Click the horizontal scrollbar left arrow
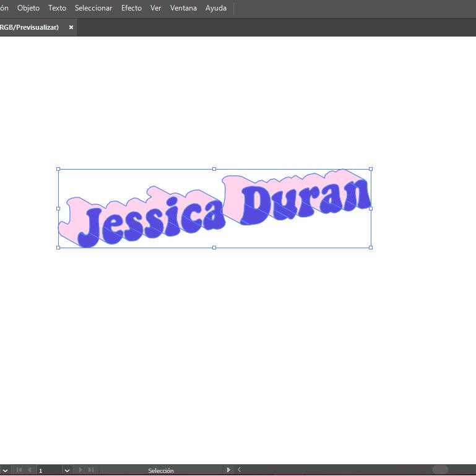Image resolution: width=476 pixels, height=476 pixels. click(240, 470)
